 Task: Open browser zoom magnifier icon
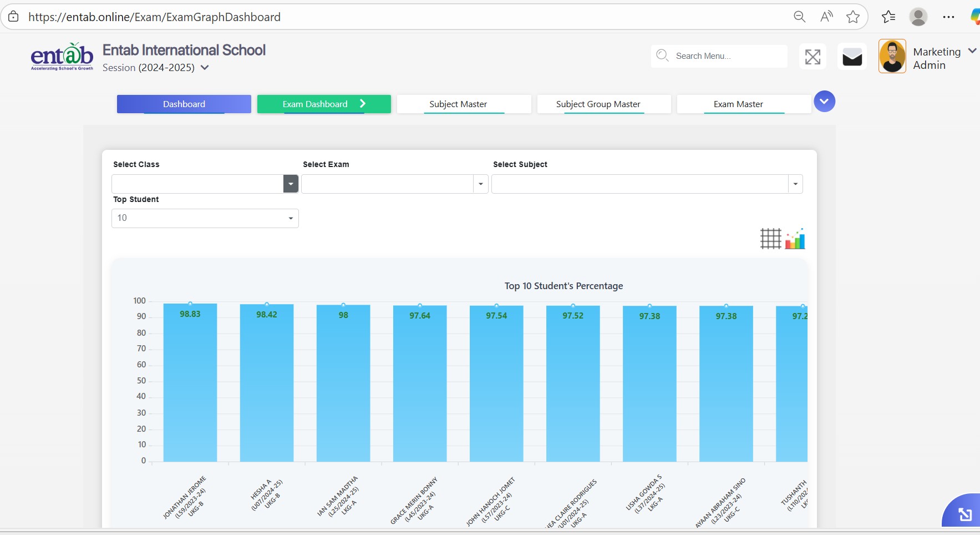pyautogui.click(x=799, y=17)
